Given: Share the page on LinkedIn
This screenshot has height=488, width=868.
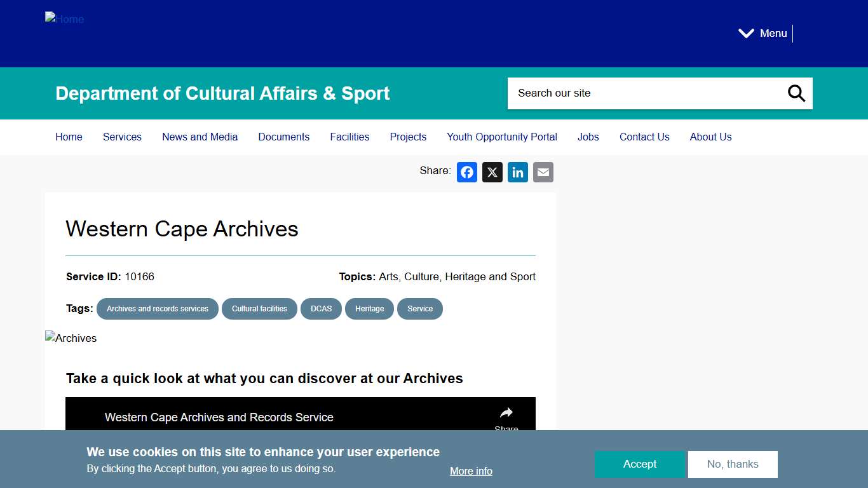Looking at the screenshot, I should (518, 172).
